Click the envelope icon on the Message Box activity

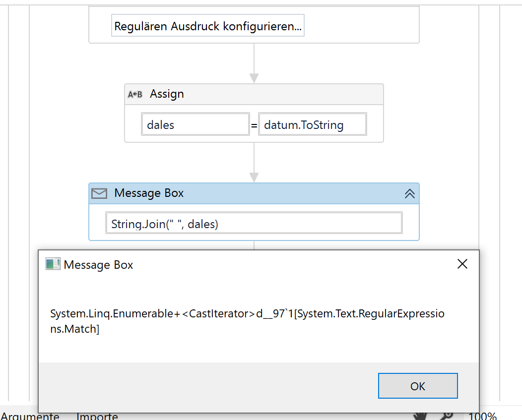(99, 193)
